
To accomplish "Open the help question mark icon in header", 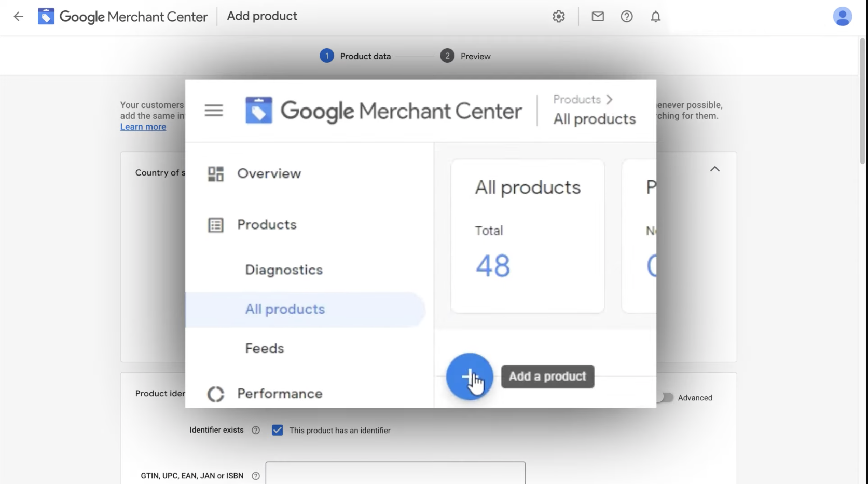I will pos(627,17).
